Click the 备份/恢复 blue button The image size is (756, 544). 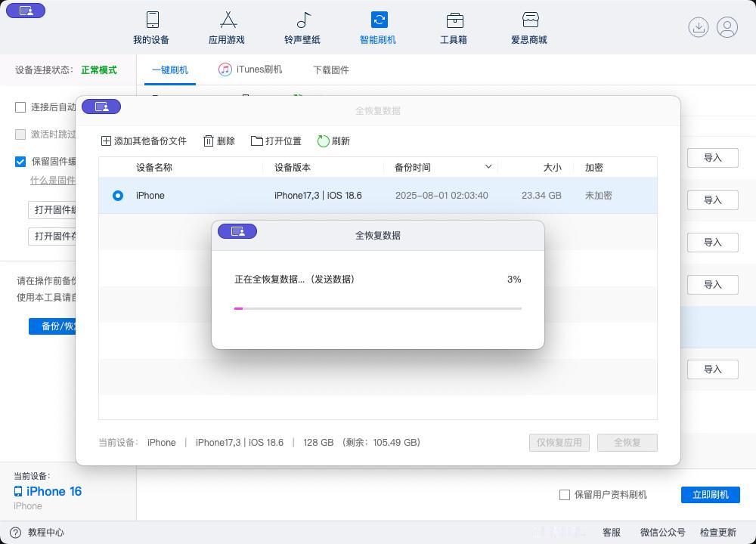(53, 326)
